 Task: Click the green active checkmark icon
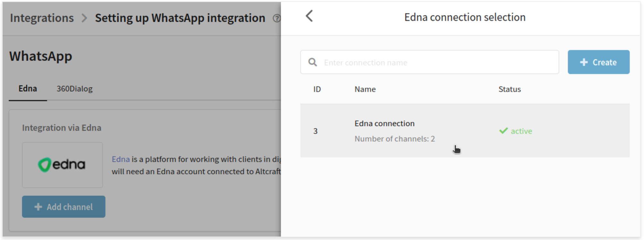point(504,131)
